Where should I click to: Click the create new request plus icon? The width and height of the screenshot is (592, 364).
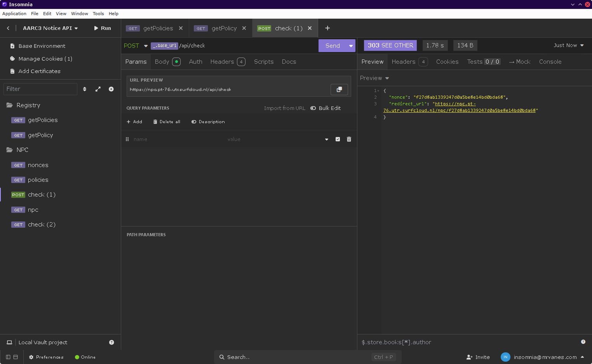pos(111,89)
